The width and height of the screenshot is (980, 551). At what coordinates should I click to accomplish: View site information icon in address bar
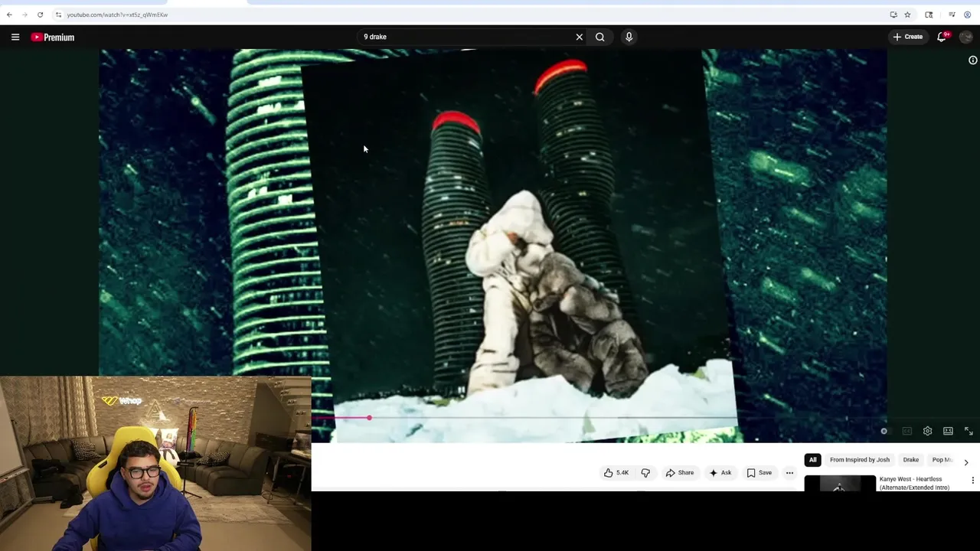tap(58, 15)
